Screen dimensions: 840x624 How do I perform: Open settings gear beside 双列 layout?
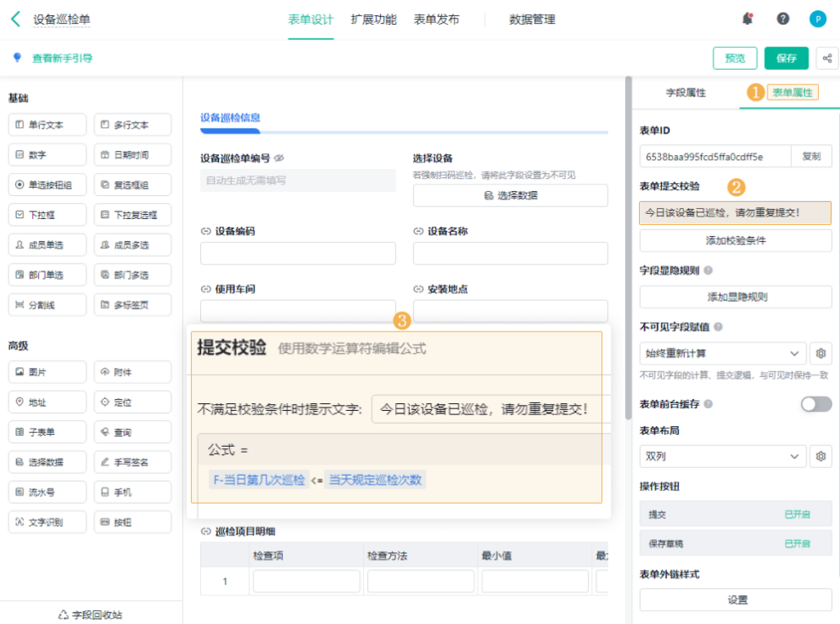tap(820, 456)
